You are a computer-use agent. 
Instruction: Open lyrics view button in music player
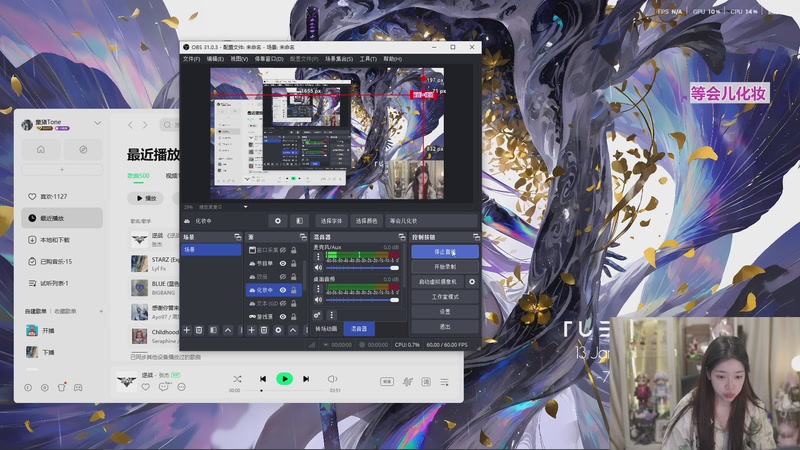(426, 382)
